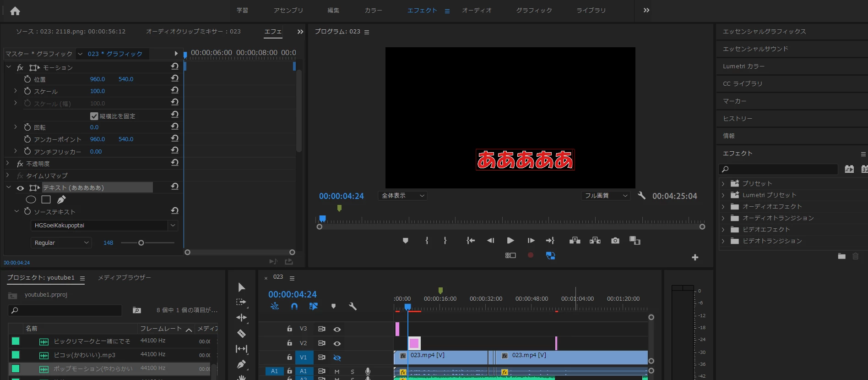
Task: Expand the プリセット folder
Action: point(723,183)
